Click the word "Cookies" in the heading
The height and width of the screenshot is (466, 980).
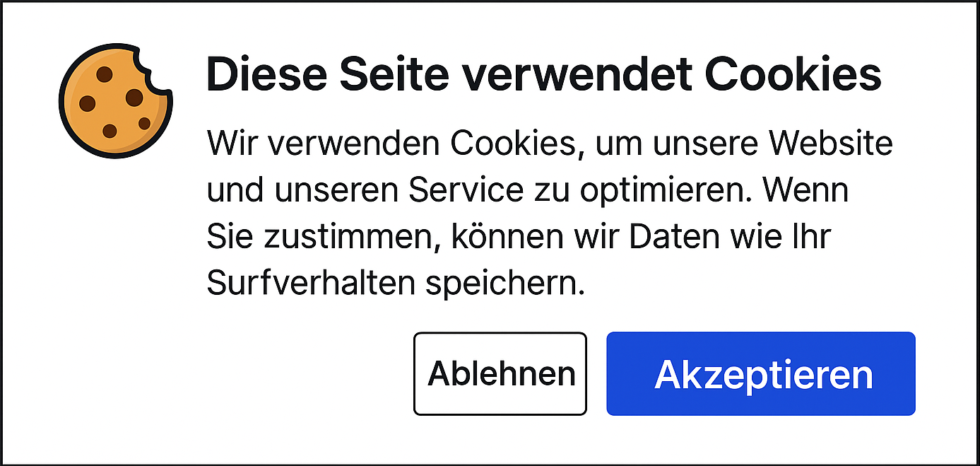point(794,76)
